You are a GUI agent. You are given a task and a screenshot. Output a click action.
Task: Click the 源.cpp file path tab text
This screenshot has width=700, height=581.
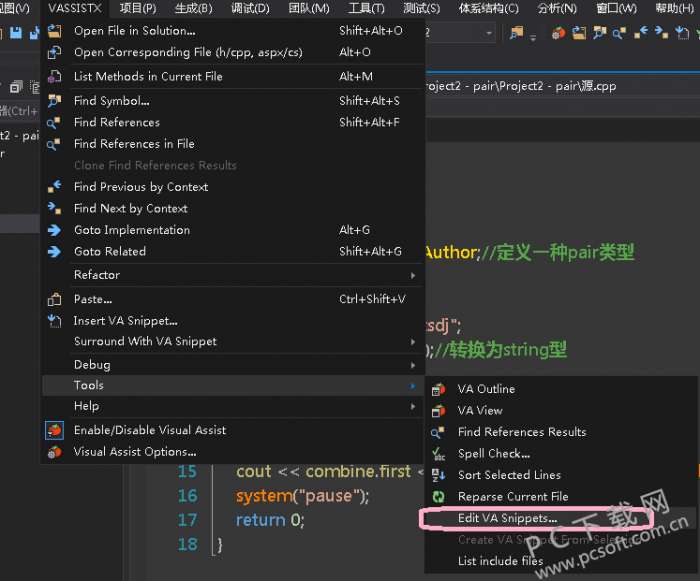tap(521, 86)
